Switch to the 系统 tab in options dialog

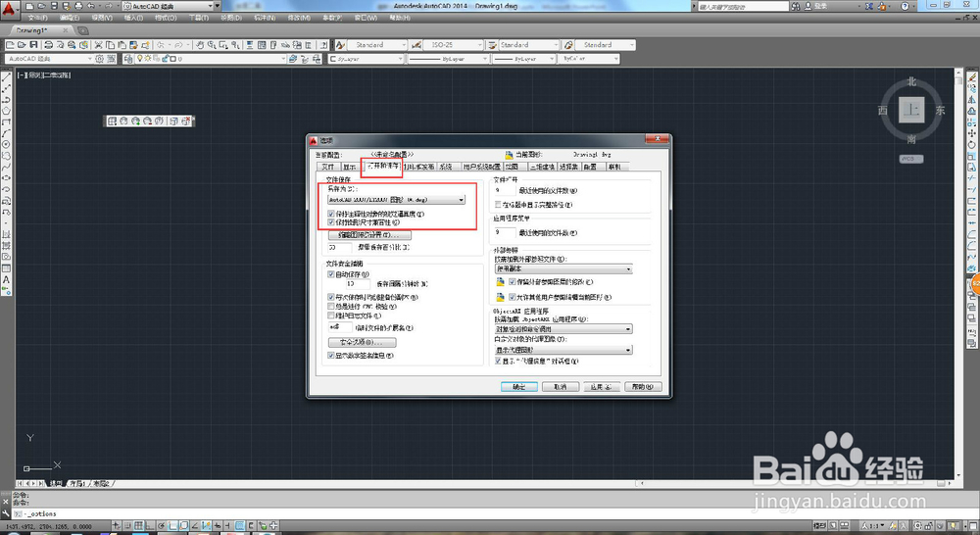pos(446,167)
